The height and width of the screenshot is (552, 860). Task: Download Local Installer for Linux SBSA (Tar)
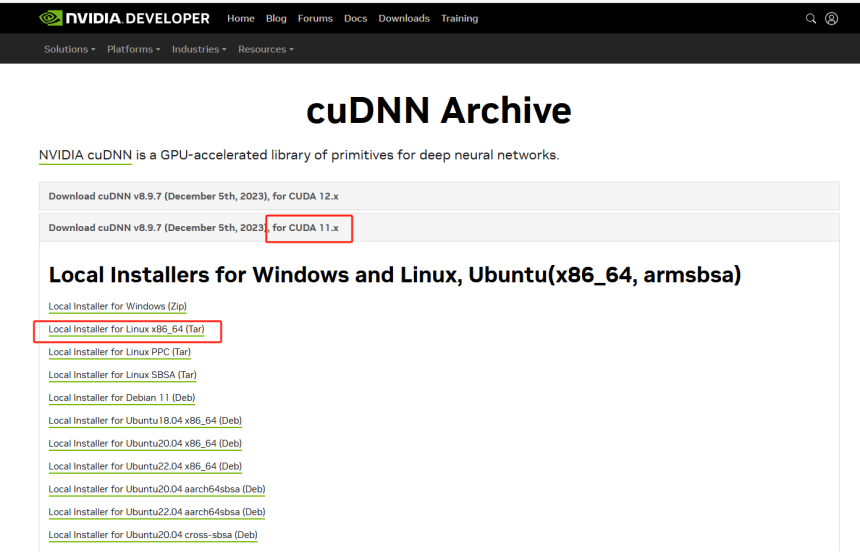coord(122,375)
